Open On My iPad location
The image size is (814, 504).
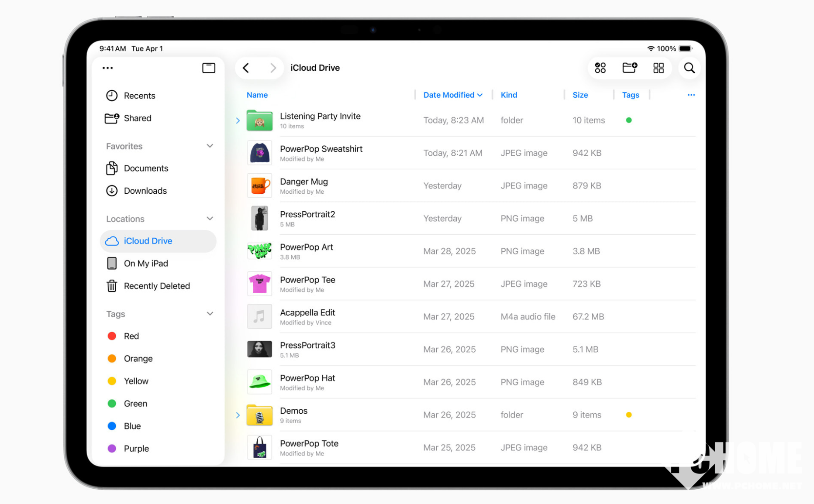pyautogui.click(x=158, y=264)
